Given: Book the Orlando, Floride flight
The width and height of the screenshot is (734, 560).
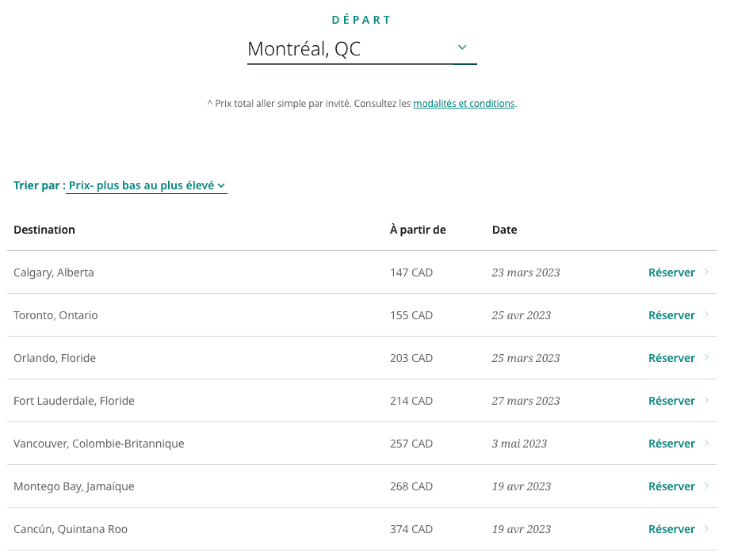Looking at the screenshot, I should tap(671, 358).
